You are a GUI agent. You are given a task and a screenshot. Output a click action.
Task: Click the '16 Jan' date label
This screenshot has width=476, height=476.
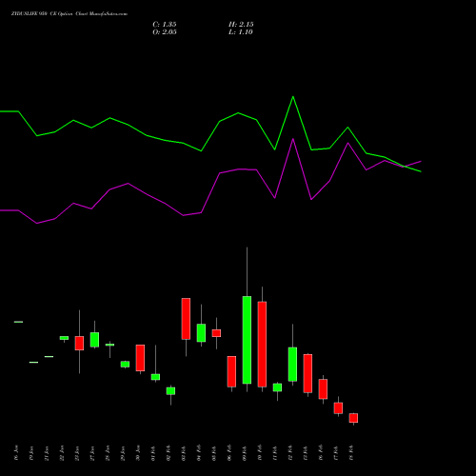16,453
